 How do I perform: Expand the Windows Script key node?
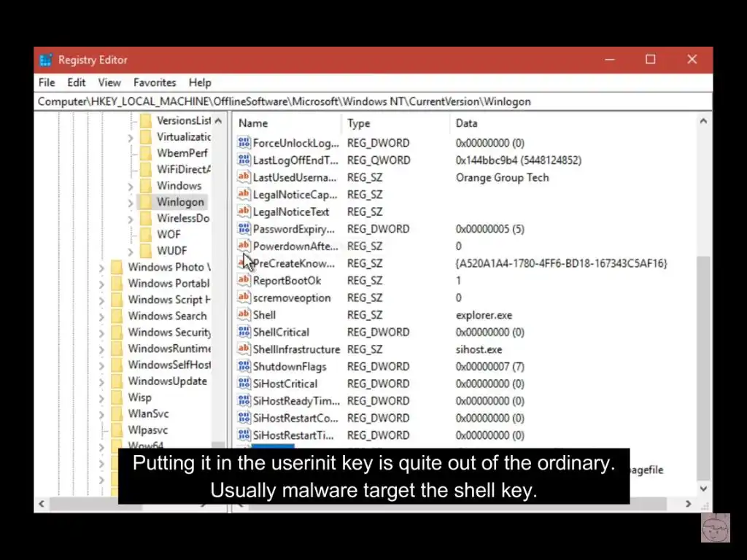[x=101, y=300]
